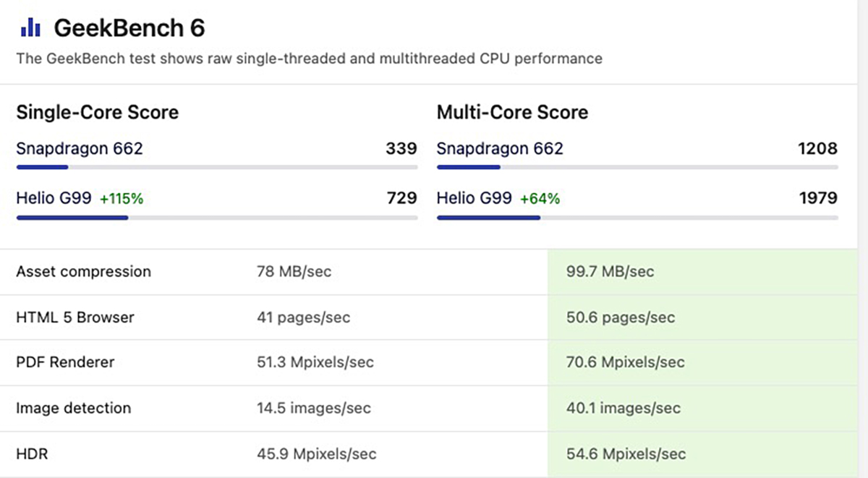This screenshot has width=868, height=478.
Task: Click the 78 MB/sec value
Action: [294, 272]
